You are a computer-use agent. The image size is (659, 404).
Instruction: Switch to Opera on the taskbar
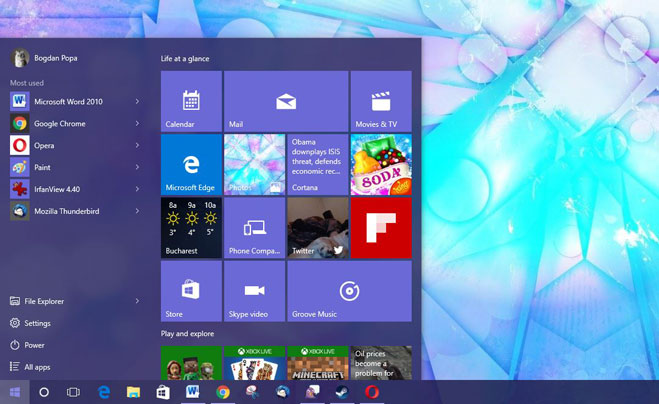click(x=372, y=392)
